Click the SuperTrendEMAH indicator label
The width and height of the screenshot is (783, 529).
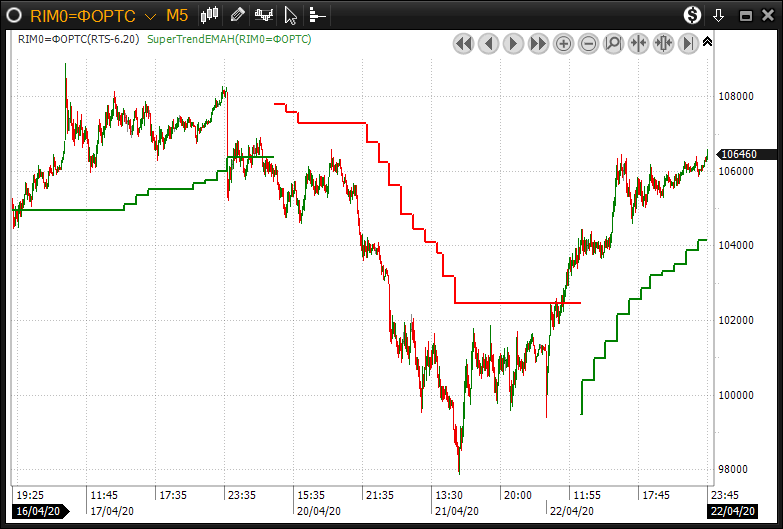click(229, 39)
